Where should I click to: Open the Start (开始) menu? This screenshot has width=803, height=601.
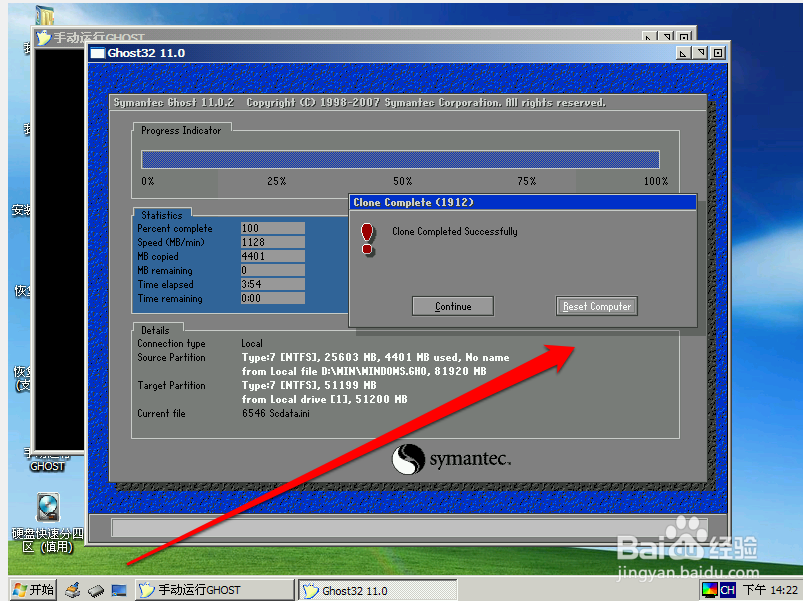(x=33, y=590)
